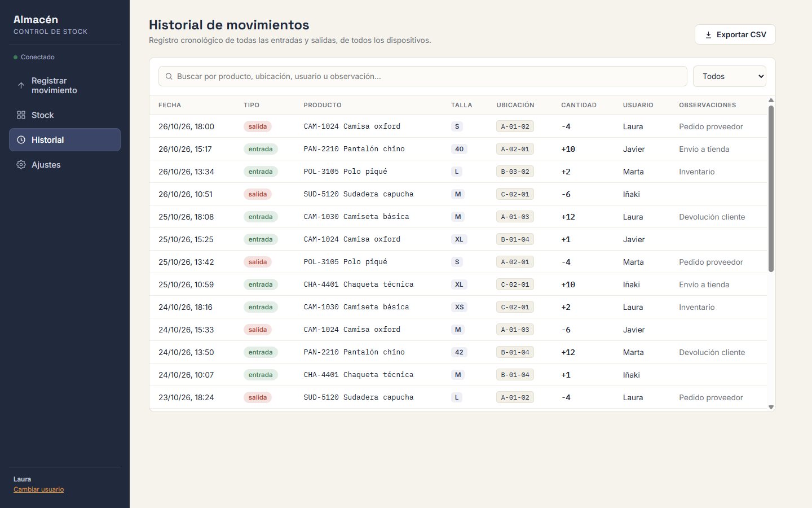This screenshot has height=508, width=812.
Task: Click the clock icon next to Historial
Action: click(21, 140)
